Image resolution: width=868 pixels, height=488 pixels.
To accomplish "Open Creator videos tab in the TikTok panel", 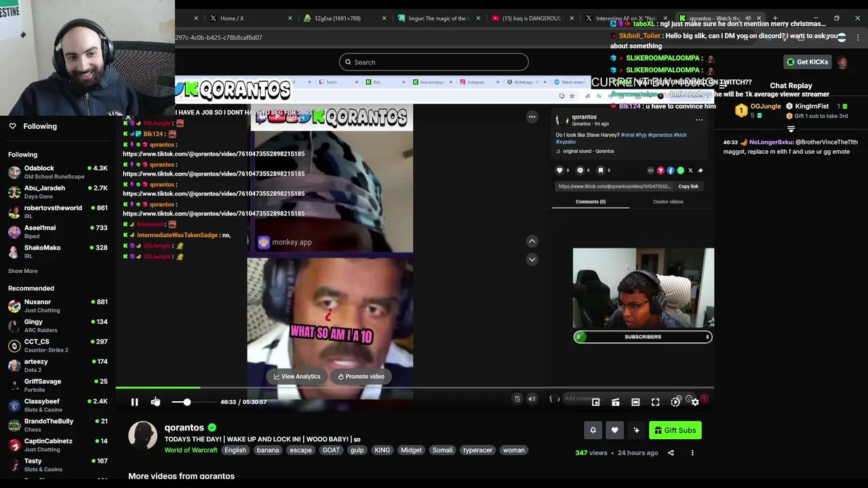I will click(x=668, y=201).
